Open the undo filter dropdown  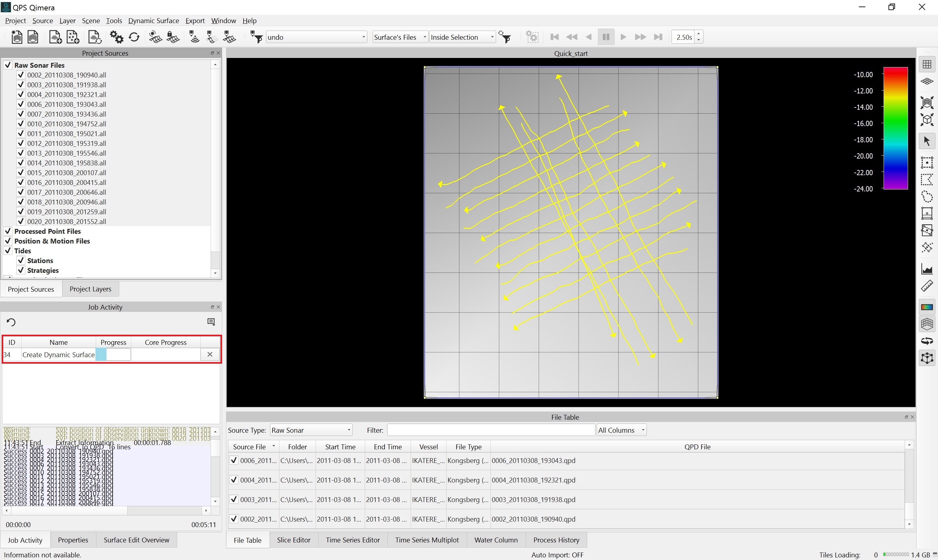(363, 37)
